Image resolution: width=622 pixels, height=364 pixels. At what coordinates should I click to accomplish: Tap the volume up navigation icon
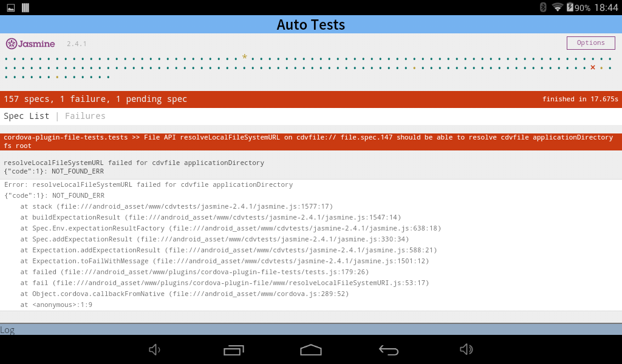[466, 349]
